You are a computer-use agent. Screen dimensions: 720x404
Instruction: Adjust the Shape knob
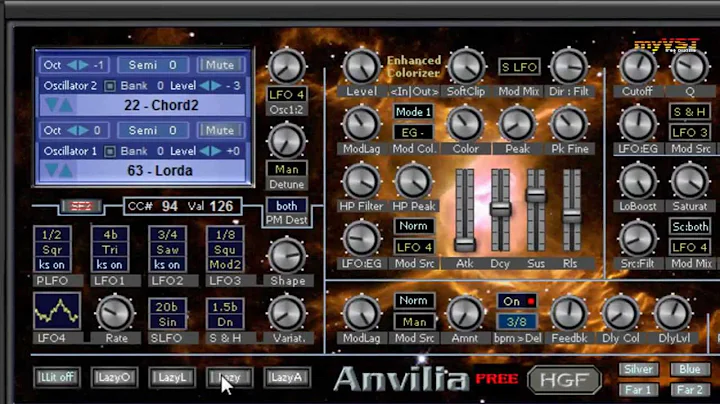coord(287,255)
